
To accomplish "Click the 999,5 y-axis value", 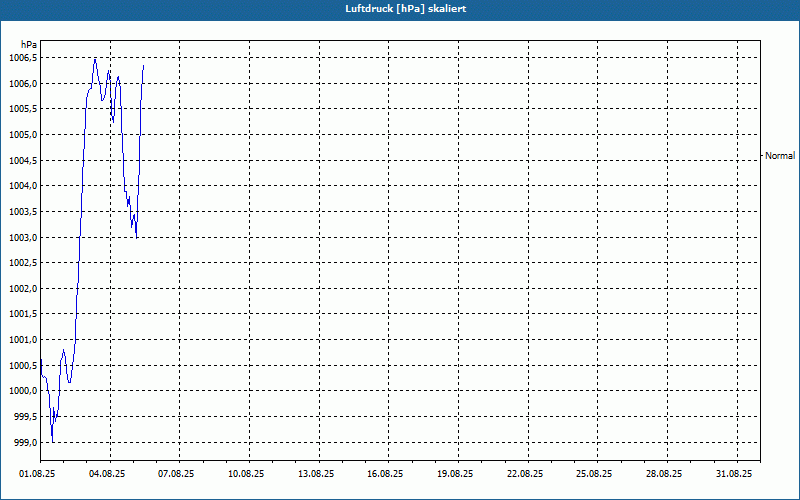I will [25, 417].
